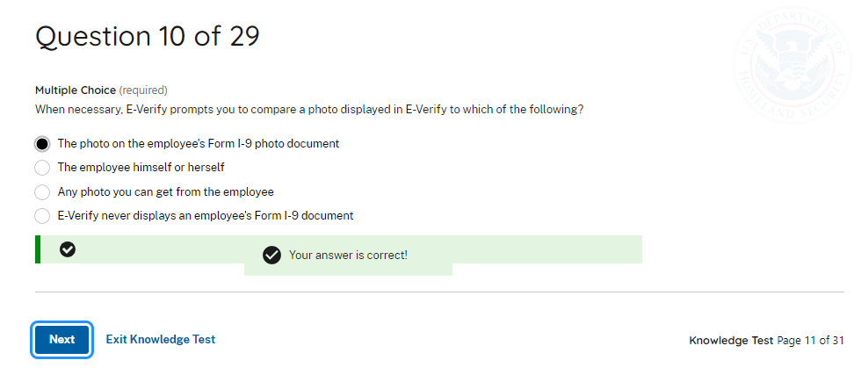Click the check icon in the green feedback bar
This screenshot has width=868, height=382.
click(68, 249)
